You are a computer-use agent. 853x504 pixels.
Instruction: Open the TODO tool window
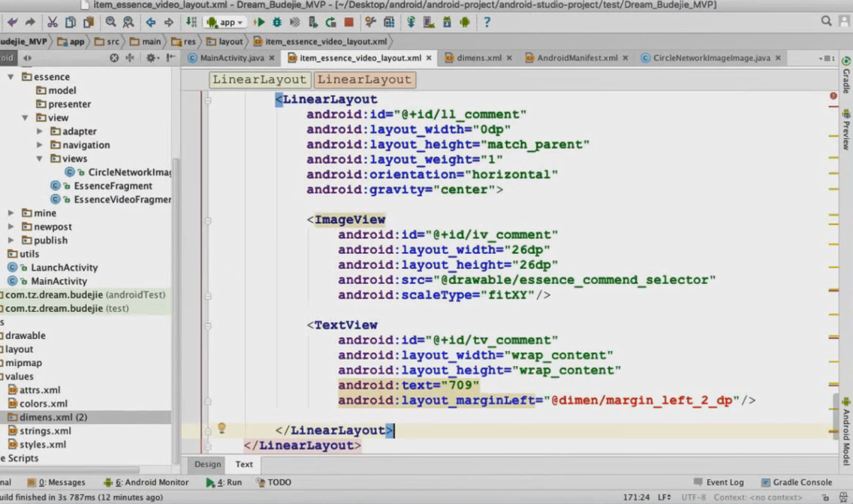(x=274, y=483)
